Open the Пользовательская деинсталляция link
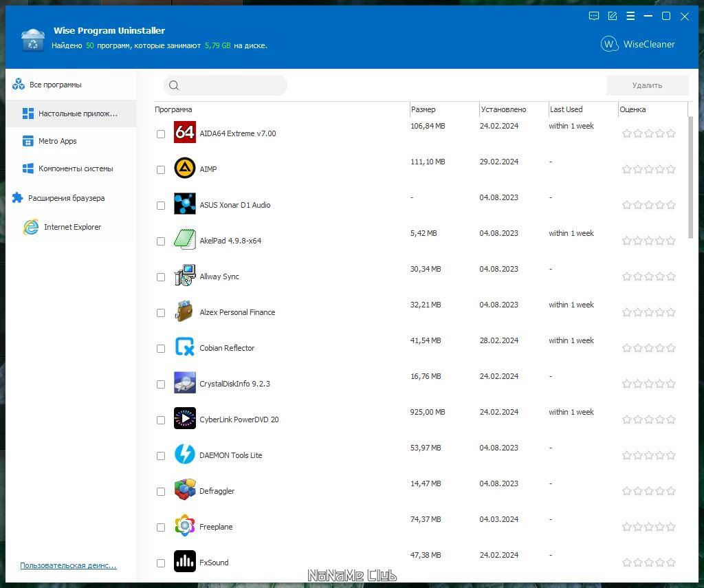The image size is (704, 588). [68, 565]
